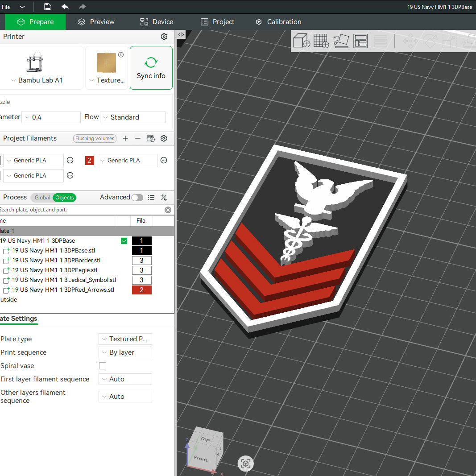476x476 pixels.
Task: Select the Plate 1 row
Action: [x=87, y=231]
